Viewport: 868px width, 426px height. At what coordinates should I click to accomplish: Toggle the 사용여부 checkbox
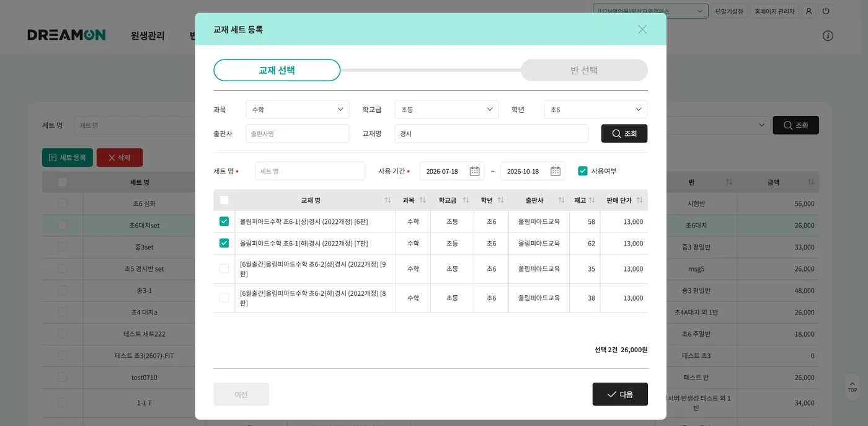(x=583, y=171)
